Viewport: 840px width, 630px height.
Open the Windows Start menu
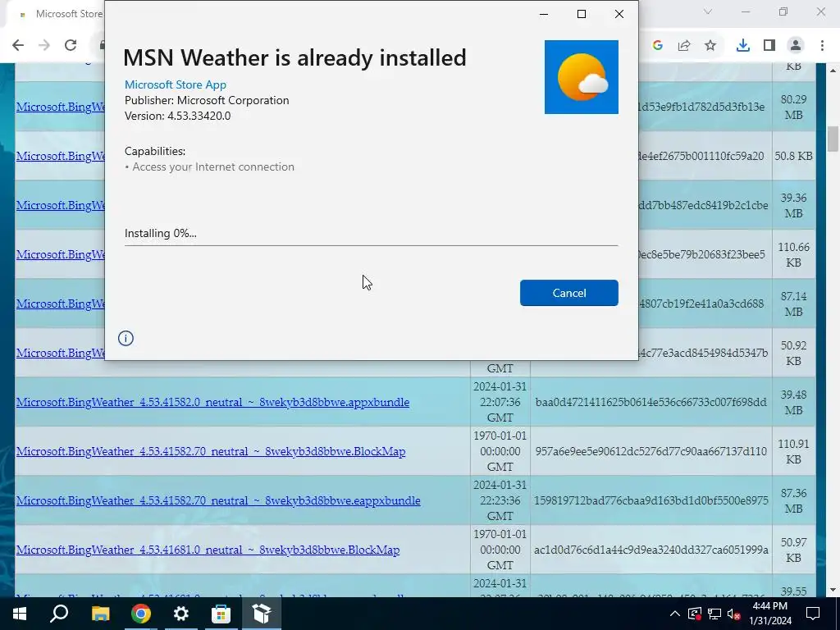[x=20, y=614]
